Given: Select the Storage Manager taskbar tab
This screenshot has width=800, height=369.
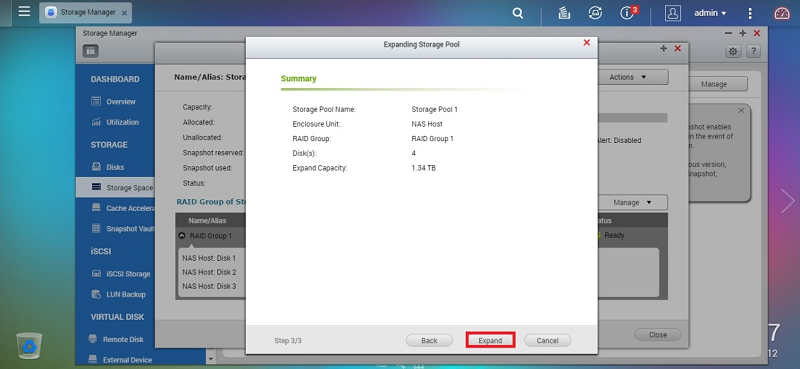Looking at the screenshot, I should tap(86, 13).
